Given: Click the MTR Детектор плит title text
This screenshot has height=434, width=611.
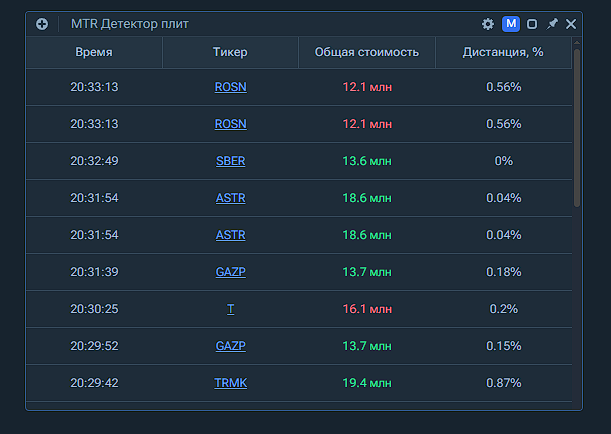Looking at the screenshot, I should tap(129, 24).
